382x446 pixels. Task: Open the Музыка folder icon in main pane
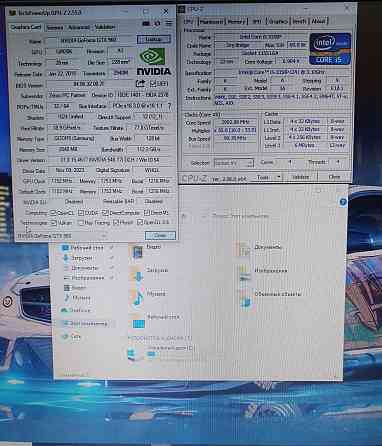pos(137,298)
